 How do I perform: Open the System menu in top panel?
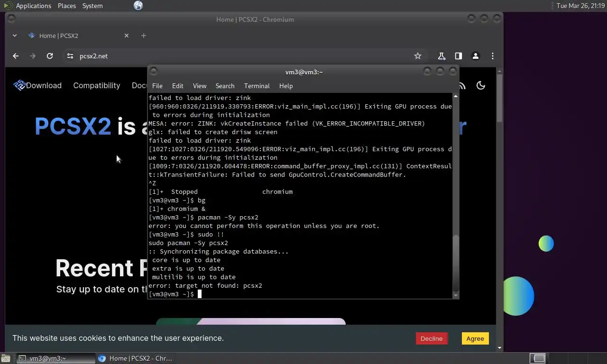(92, 6)
